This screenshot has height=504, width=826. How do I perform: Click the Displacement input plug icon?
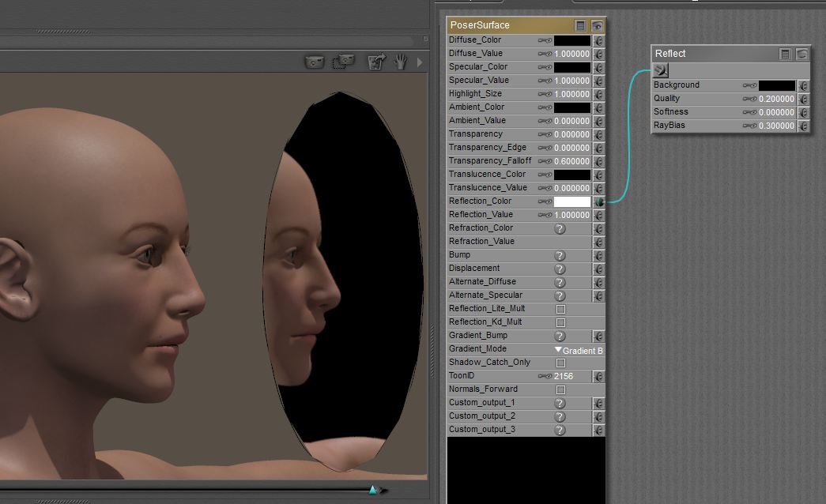click(599, 269)
